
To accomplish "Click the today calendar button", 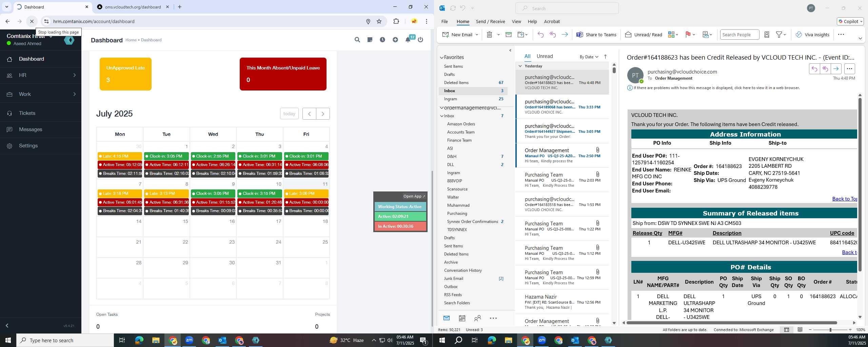I will coord(289,114).
